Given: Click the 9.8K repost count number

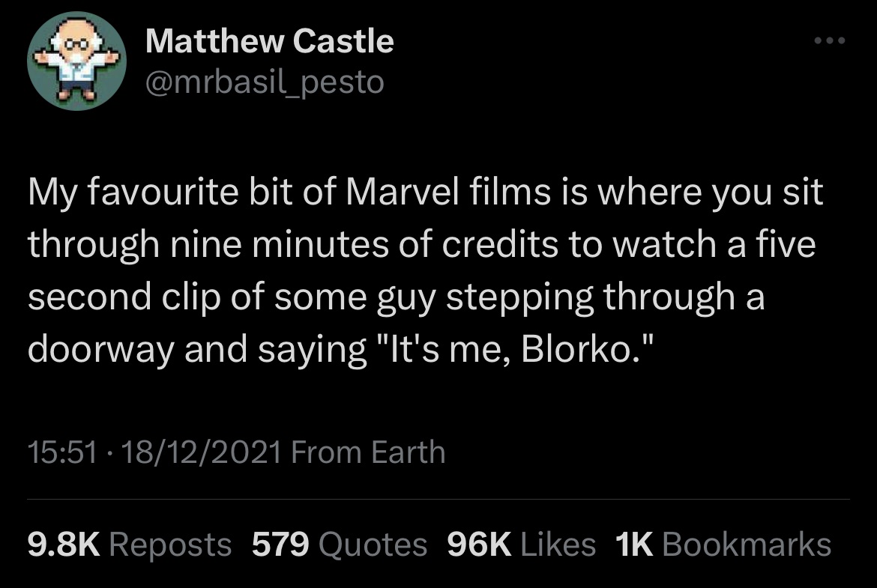Looking at the screenshot, I should [x=64, y=545].
